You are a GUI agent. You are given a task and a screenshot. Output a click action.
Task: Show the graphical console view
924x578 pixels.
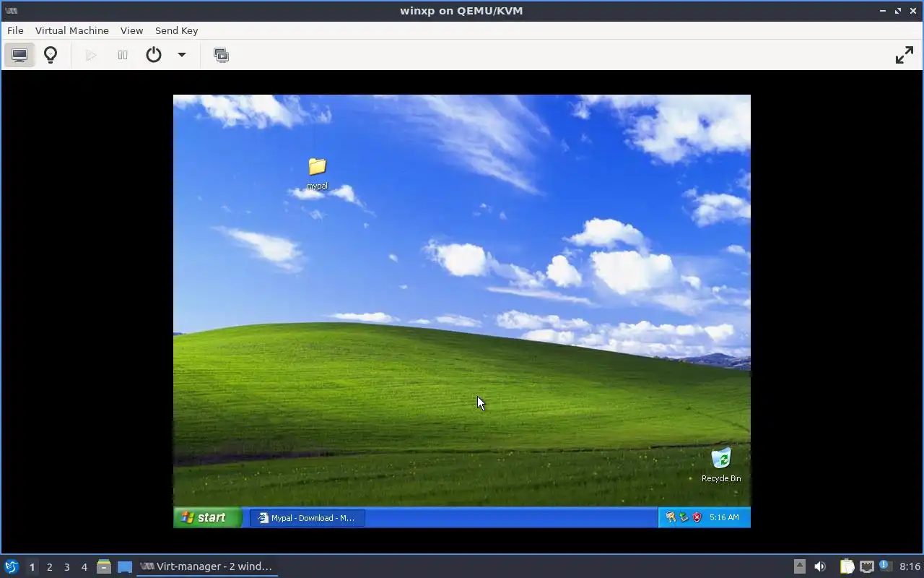pyautogui.click(x=19, y=55)
